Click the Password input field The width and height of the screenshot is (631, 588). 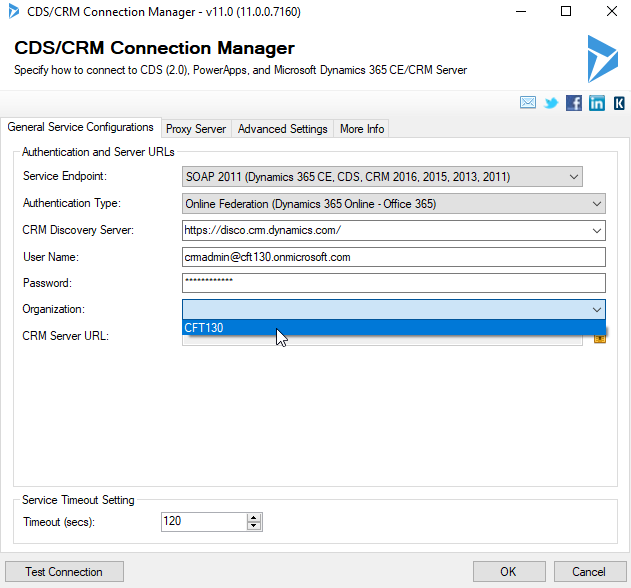tap(394, 283)
